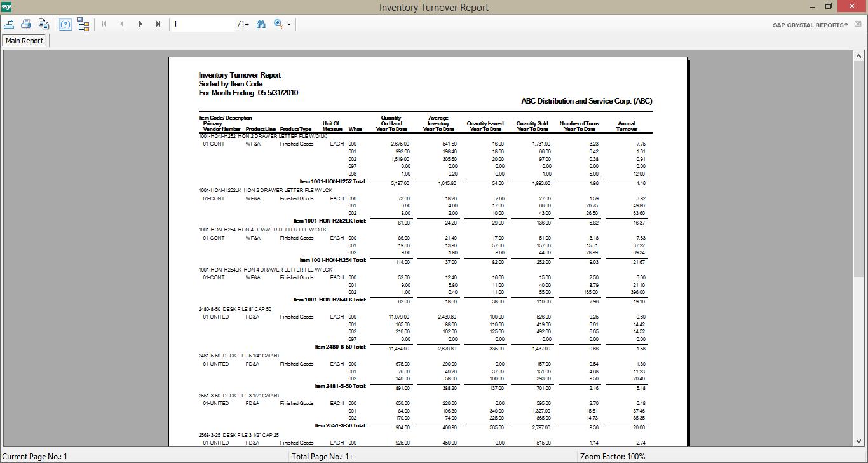
Task: Open the zoom level dropdown arrow
Action: tap(287, 24)
